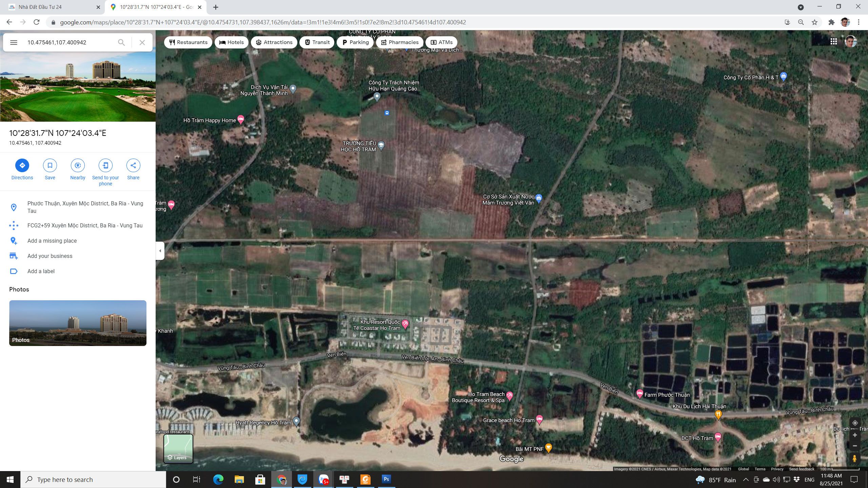Click Add your business

(78, 256)
